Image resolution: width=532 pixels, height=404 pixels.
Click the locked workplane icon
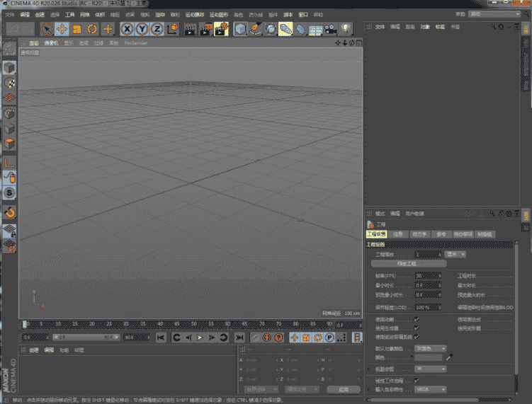9,231
